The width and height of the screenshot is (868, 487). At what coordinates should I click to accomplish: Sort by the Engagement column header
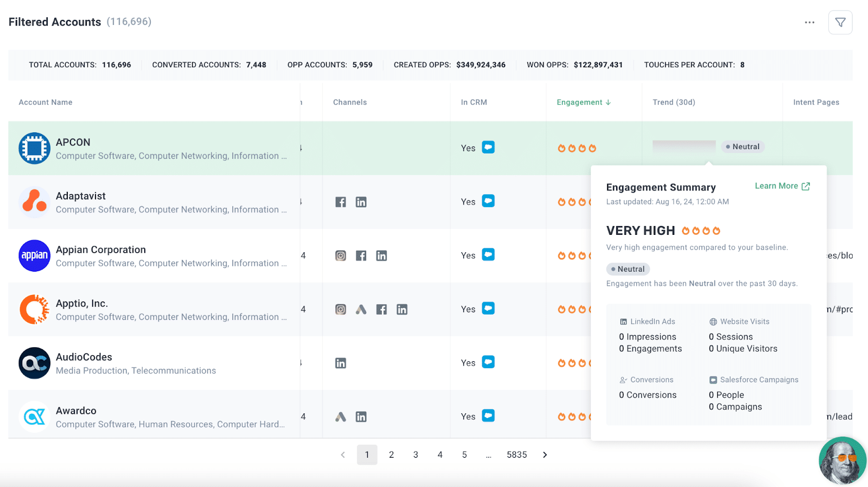tap(584, 102)
